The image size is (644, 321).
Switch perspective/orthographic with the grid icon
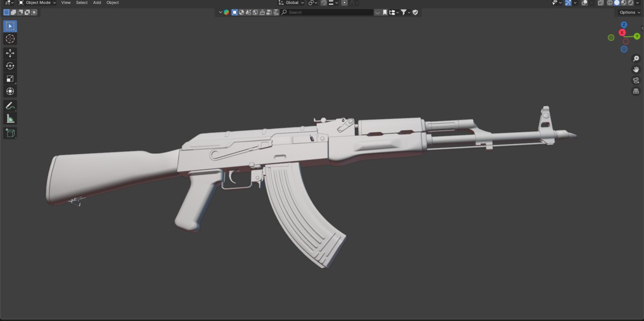636,91
